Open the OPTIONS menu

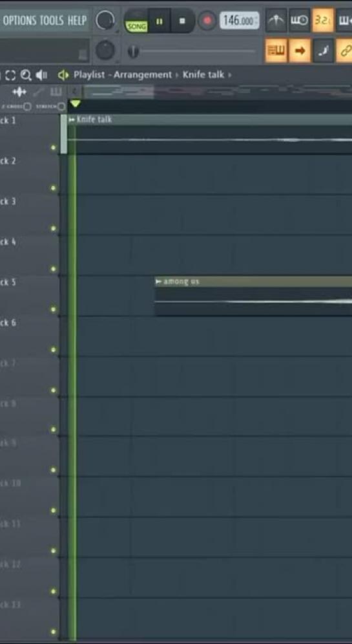[19, 21]
